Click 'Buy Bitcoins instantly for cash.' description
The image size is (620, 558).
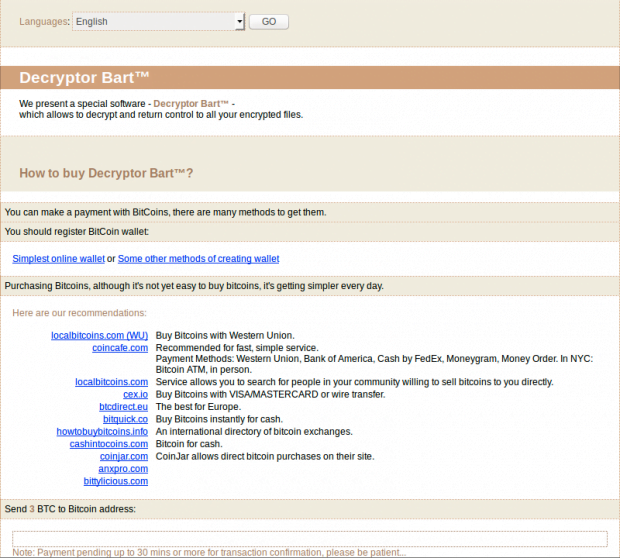(x=219, y=419)
